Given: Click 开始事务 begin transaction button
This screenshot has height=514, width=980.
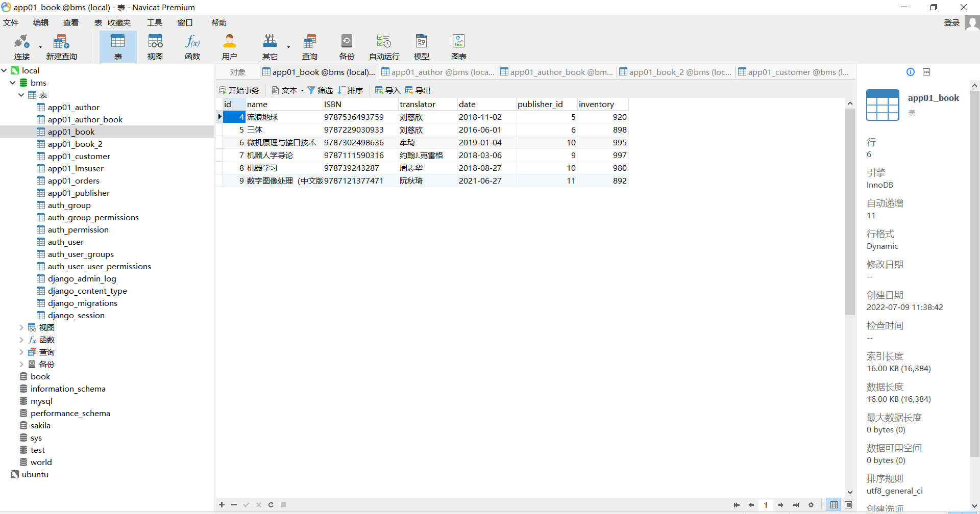Looking at the screenshot, I should point(239,90).
